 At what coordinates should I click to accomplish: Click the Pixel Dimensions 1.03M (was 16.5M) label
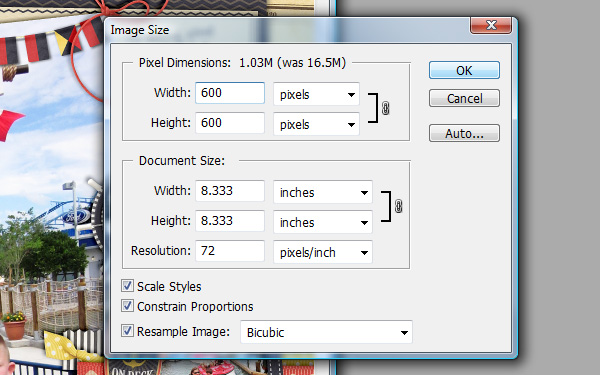coord(242,63)
